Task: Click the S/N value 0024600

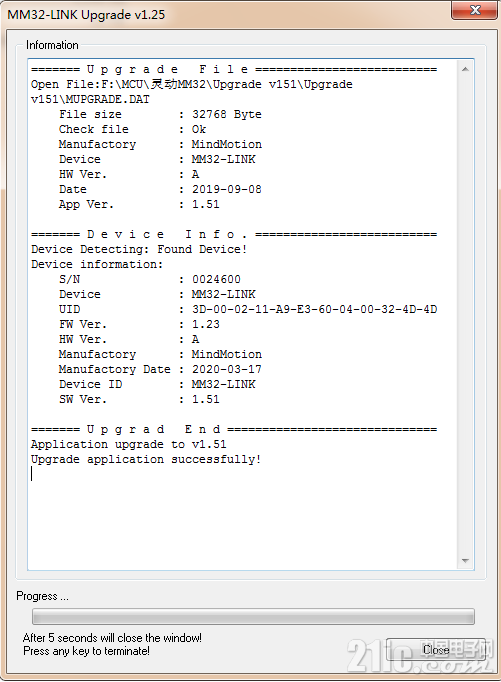Action: [x=216, y=279]
